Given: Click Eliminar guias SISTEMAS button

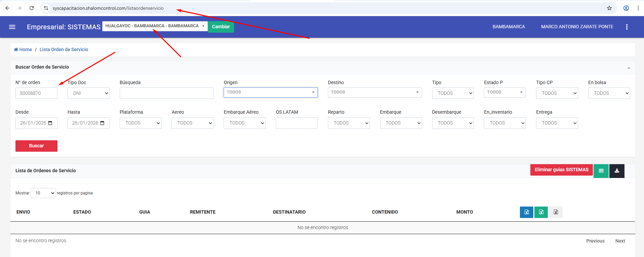Looking at the screenshot, I should tap(561, 170).
